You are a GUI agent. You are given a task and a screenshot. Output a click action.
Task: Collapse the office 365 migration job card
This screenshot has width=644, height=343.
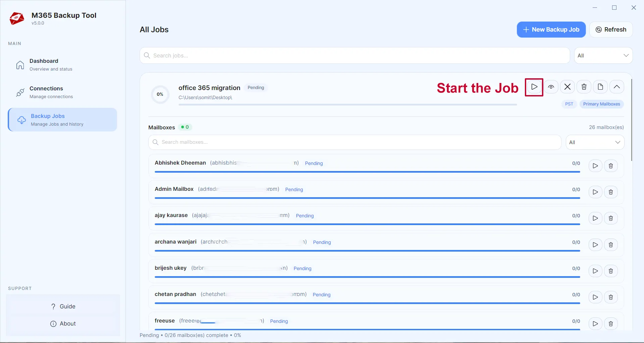[617, 87]
